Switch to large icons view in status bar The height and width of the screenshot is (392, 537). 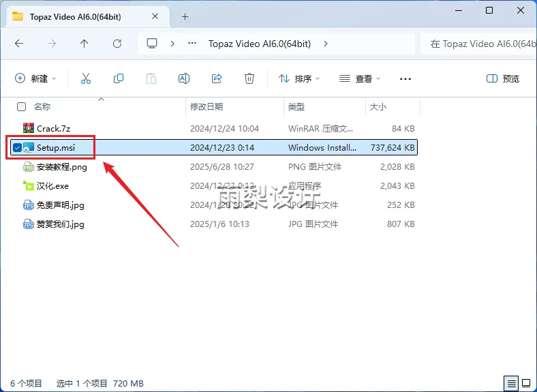point(526,383)
